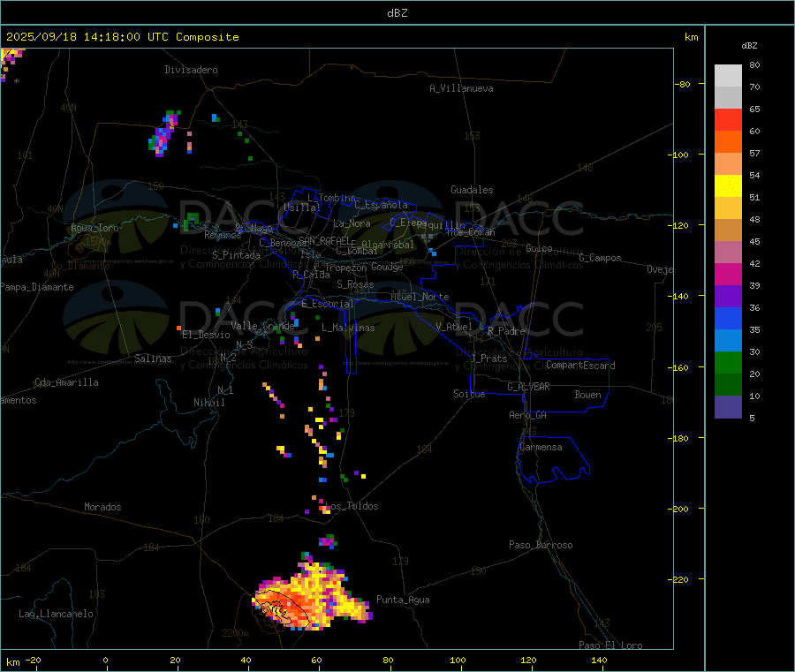Click the V_Atuel label
795x672 pixels.
pyautogui.click(x=454, y=327)
